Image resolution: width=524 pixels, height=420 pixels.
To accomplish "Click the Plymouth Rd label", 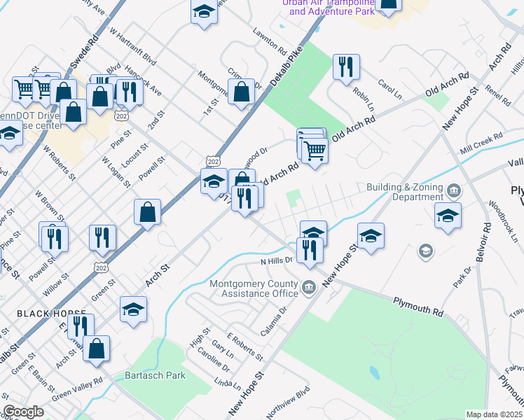I will [x=418, y=307].
